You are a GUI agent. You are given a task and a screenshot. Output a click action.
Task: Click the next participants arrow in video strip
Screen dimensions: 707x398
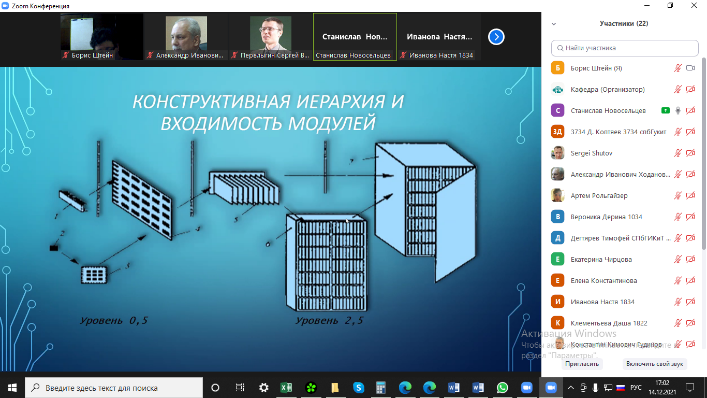coord(496,37)
